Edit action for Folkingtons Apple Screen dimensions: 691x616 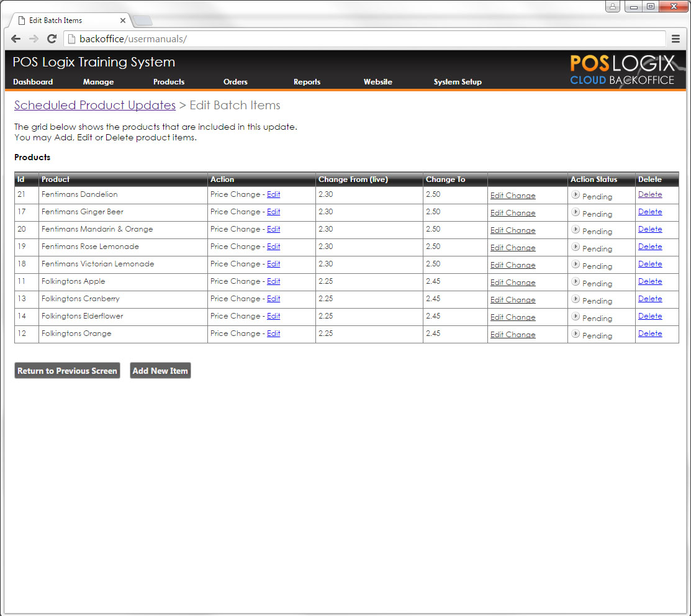(x=273, y=281)
